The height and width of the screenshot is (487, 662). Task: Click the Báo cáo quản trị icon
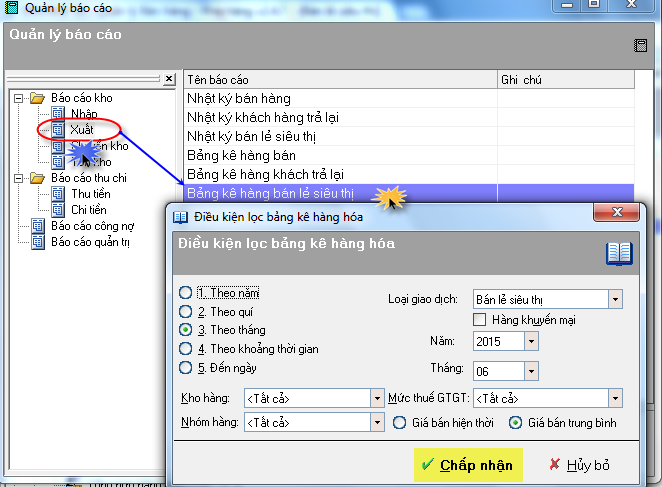point(38,242)
